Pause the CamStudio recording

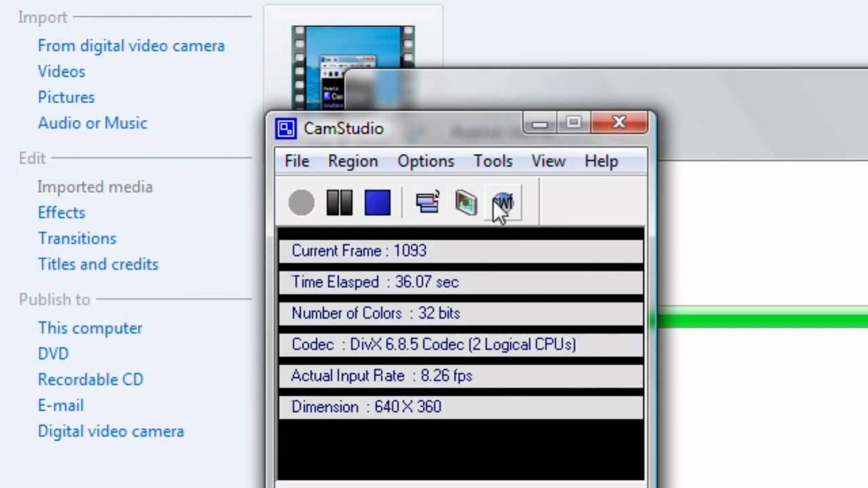[339, 203]
